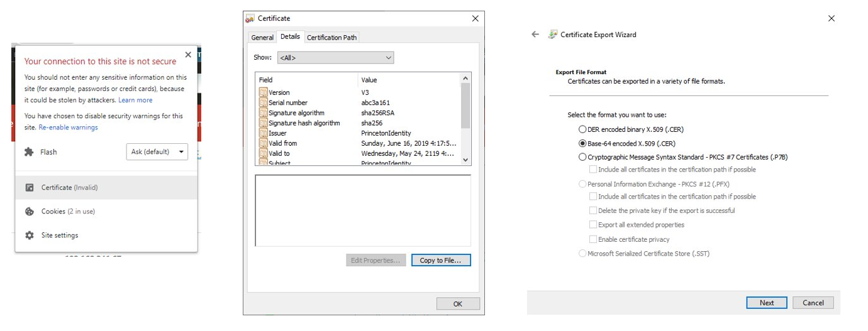The height and width of the screenshot is (331, 868).
Task: Close the Certificate dialog window
Action: [x=476, y=19]
